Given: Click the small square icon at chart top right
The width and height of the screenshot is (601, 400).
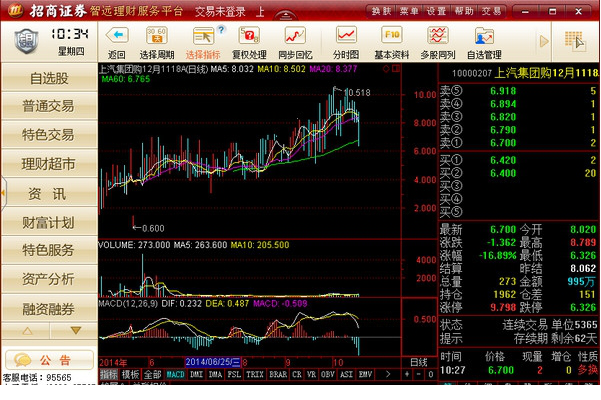Looking at the screenshot, I should coord(396,69).
